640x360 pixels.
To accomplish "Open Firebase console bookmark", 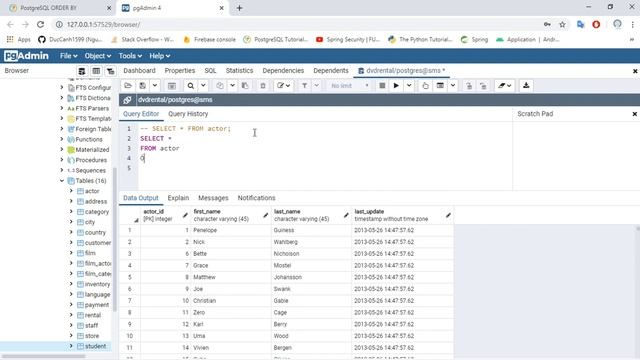I will (x=209, y=40).
